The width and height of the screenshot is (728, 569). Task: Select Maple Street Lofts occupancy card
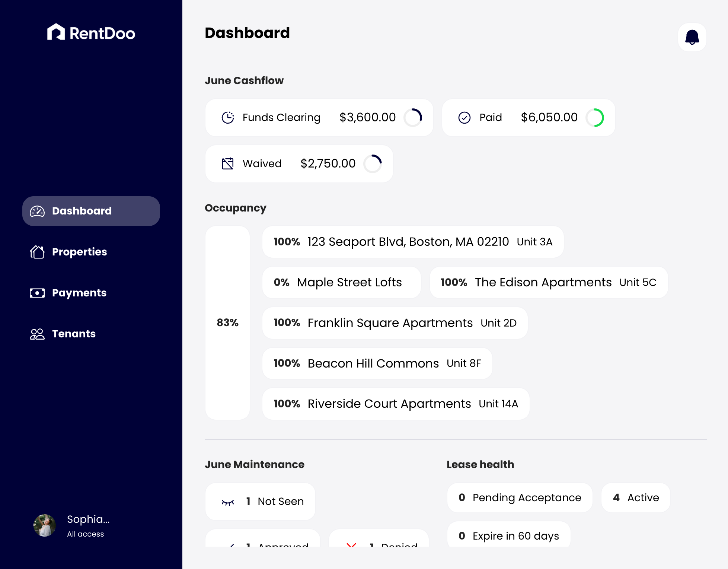point(342,283)
